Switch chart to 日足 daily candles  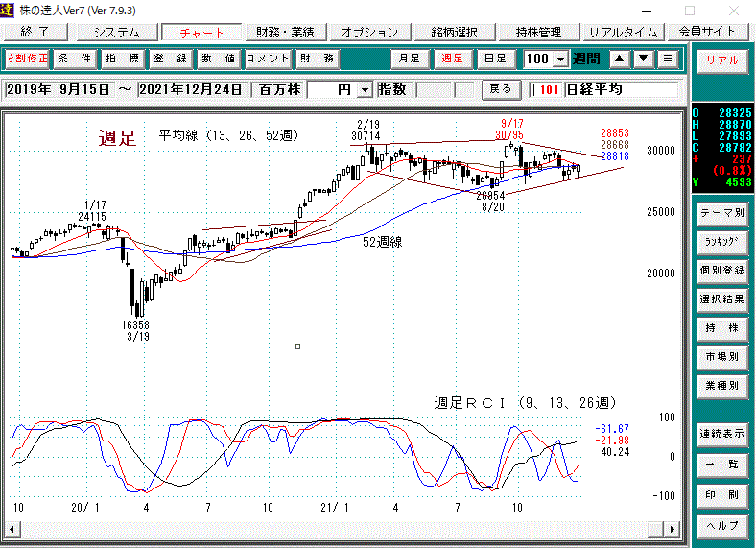(x=494, y=59)
